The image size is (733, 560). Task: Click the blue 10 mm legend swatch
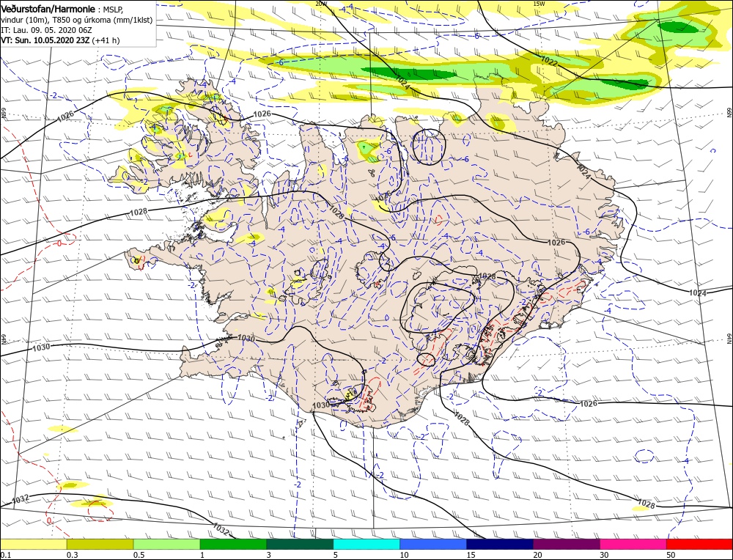pos(433,544)
